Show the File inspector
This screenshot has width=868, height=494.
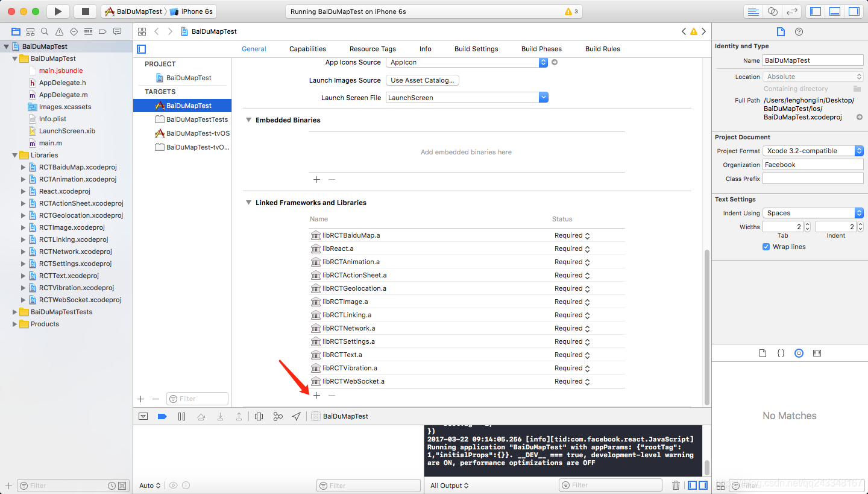point(781,31)
